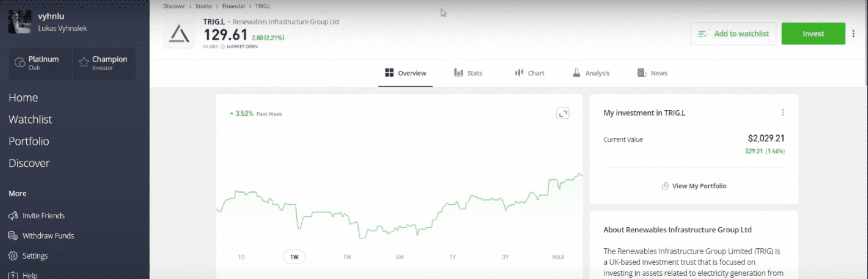Click the Stocks breadcrumb link
The image size is (868, 279).
click(x=203, y=6)
